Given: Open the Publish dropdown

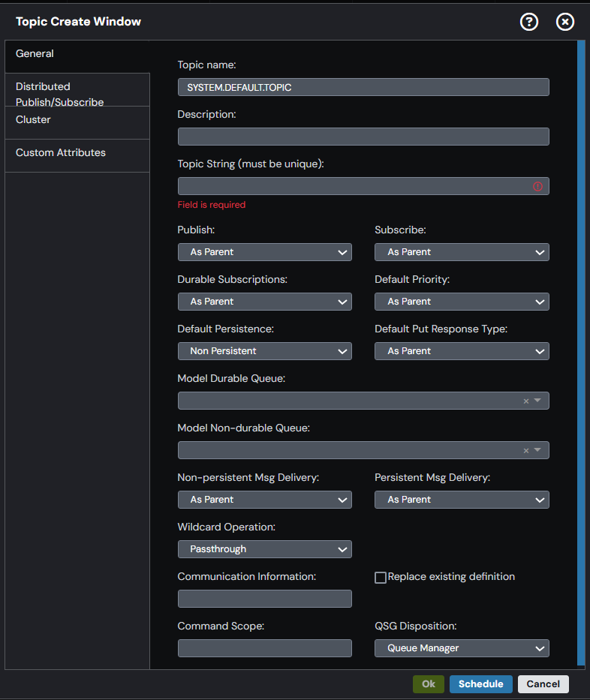Looking at the screenshot, I should point(265,252).
